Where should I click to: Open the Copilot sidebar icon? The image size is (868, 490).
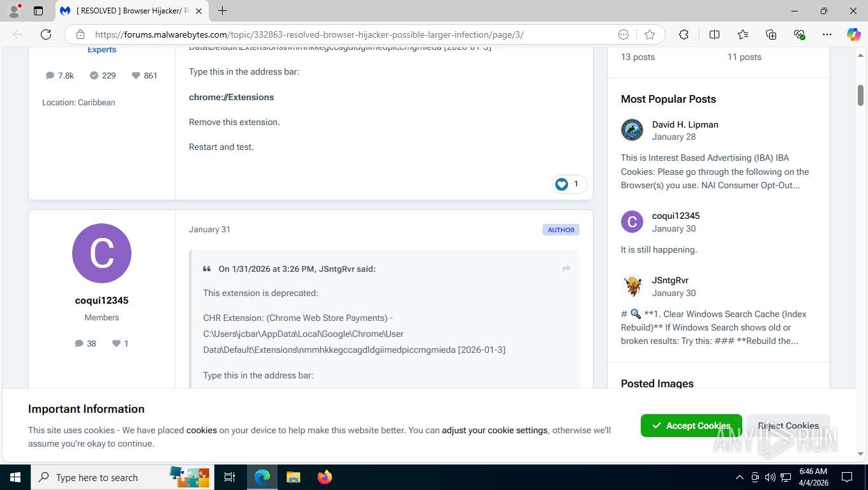(x=853, y=34)
